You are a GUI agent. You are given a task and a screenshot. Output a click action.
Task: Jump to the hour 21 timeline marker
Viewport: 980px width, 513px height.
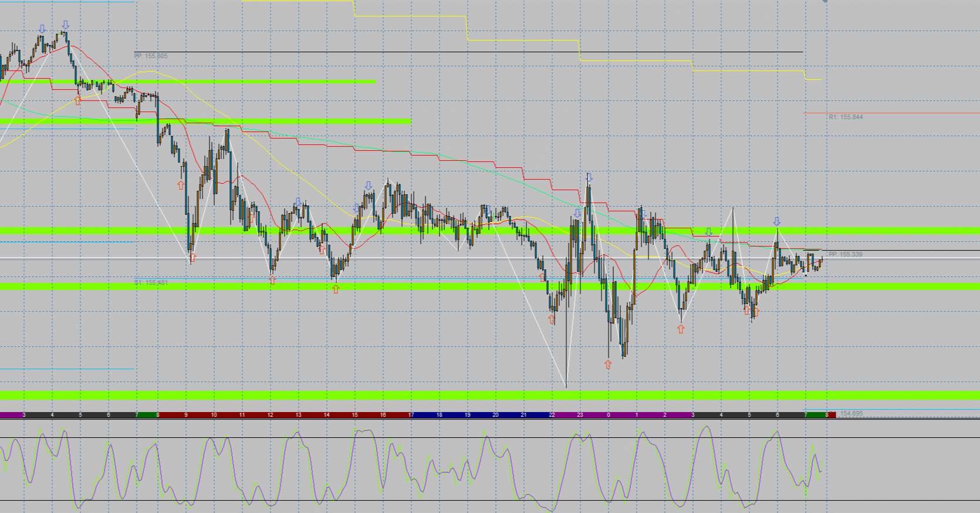point(524,415)
